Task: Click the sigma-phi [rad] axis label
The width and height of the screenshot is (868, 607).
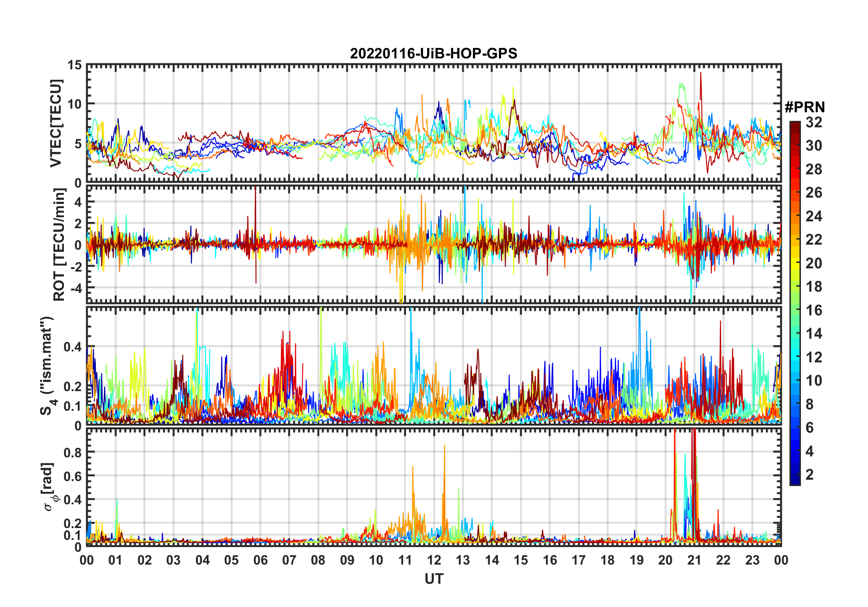Action: (x=49, y=487)
